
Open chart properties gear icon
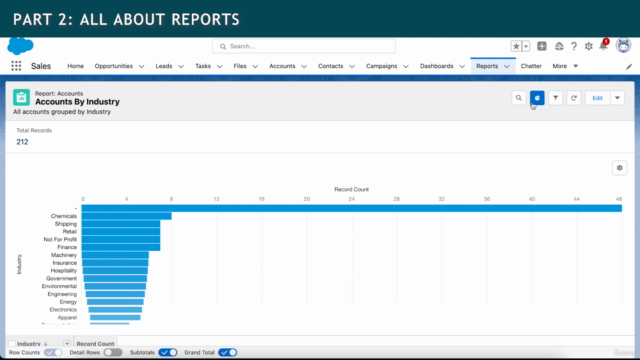click(x=619, y=168)
